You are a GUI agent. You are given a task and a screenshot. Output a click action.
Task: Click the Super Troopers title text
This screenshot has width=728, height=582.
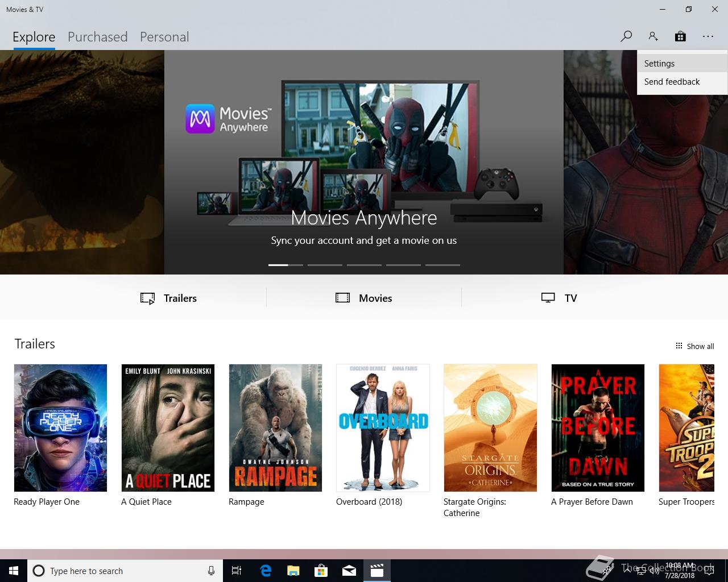(686, 502)
